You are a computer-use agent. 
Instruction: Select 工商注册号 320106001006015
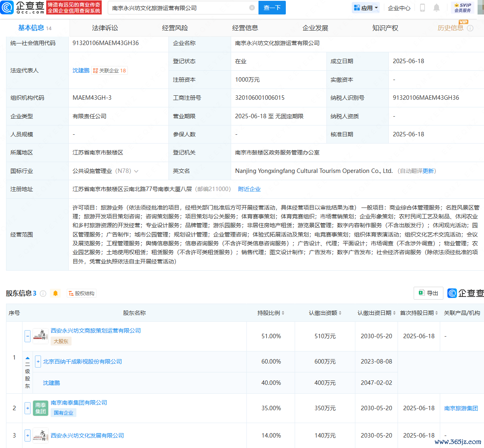click(x=260, y=98)
